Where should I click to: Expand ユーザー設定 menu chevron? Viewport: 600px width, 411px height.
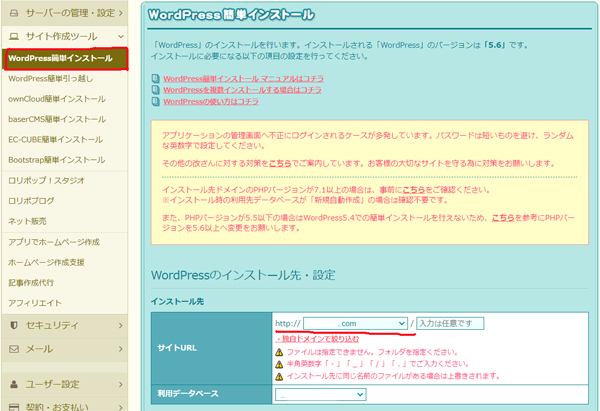tap(121, 384)
